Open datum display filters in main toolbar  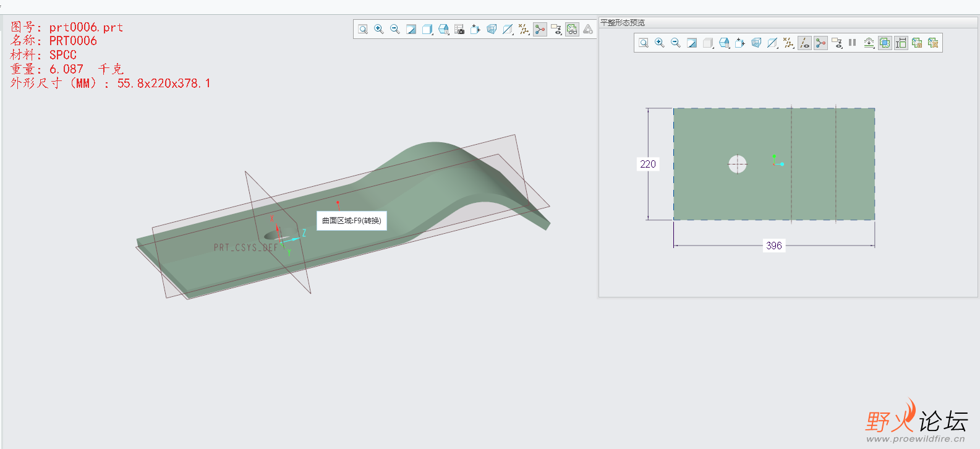point(524,29)
